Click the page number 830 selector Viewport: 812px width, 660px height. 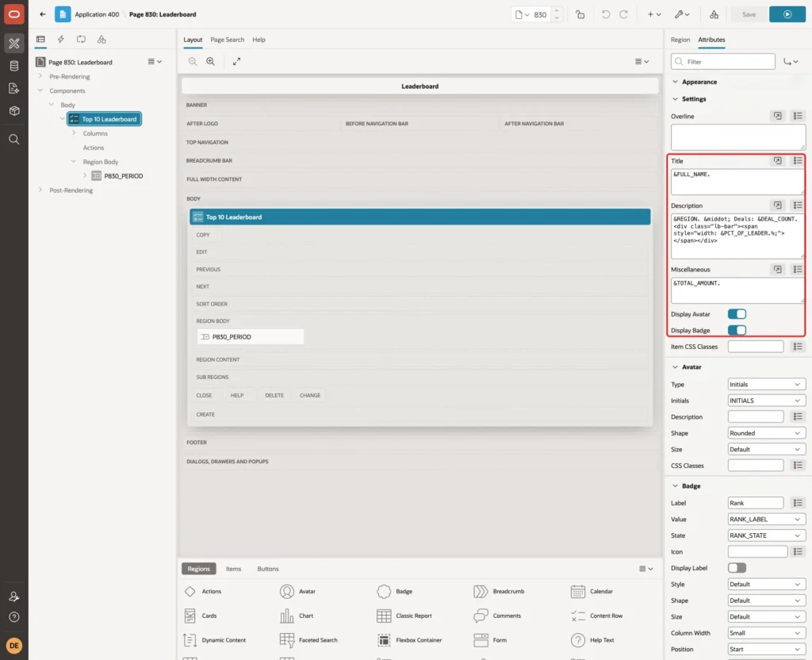[530, 14]
